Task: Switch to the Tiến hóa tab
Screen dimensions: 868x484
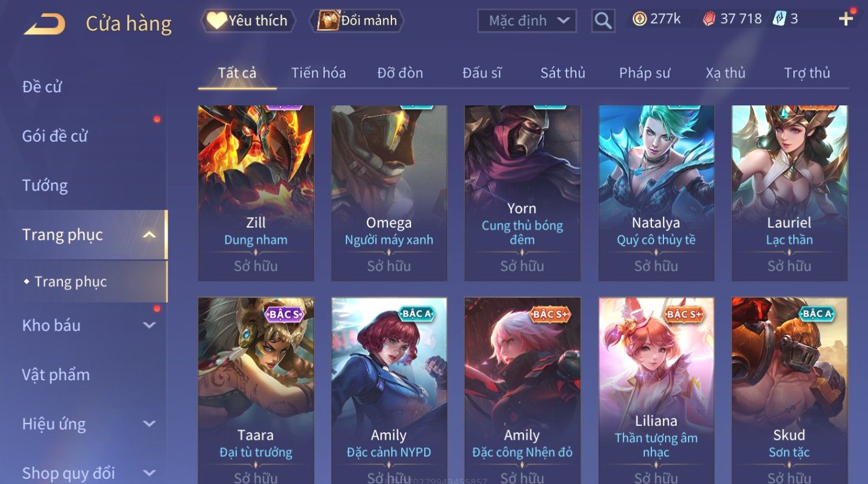Action: 318,73
